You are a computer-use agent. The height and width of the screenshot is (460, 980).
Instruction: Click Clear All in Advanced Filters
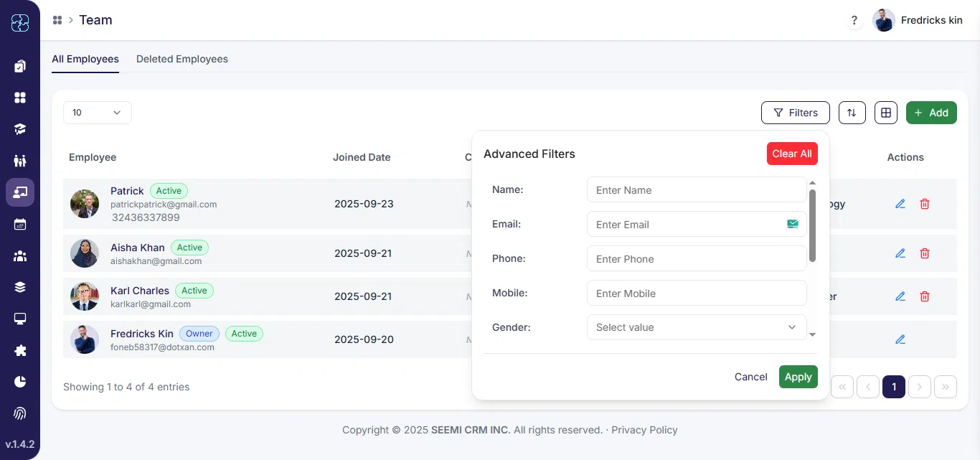point(792,154)
